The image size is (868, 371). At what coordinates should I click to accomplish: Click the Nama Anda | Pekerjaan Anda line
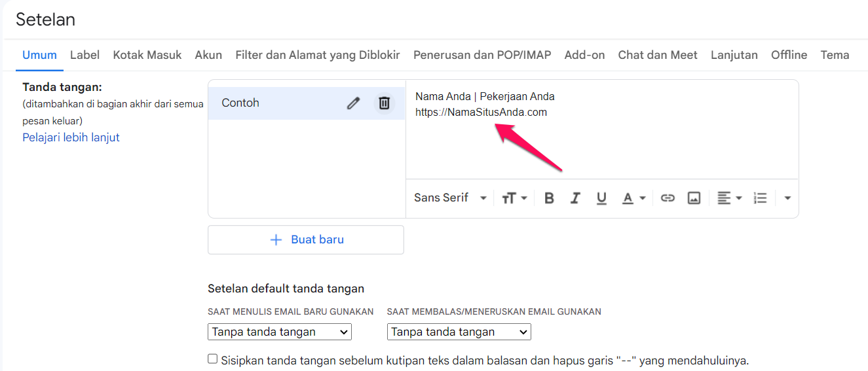point(485,96)
